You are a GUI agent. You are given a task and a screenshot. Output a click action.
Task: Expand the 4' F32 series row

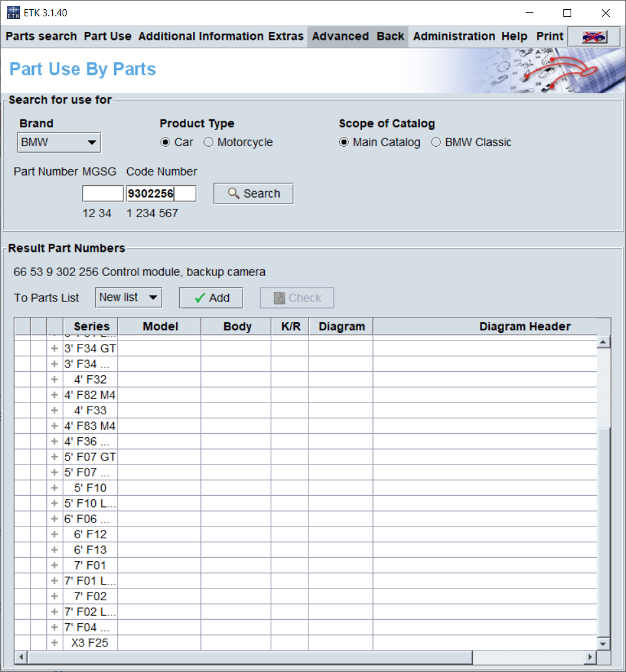(x=54, y=379)
